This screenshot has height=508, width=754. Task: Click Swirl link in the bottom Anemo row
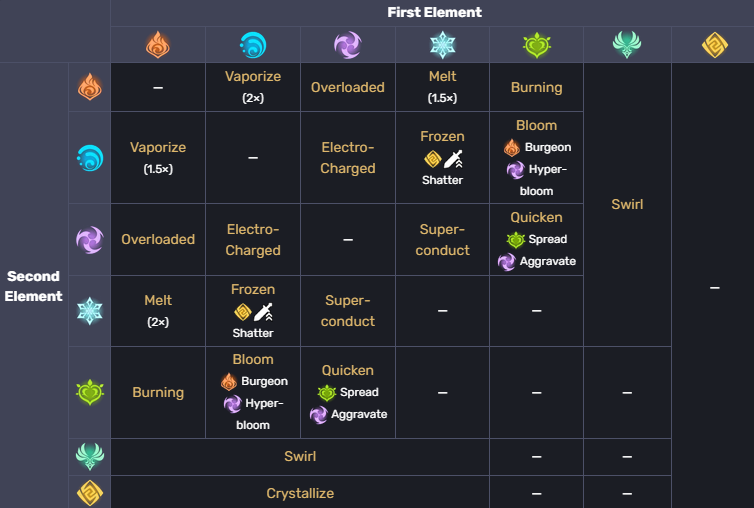click(x=300, y=456)
